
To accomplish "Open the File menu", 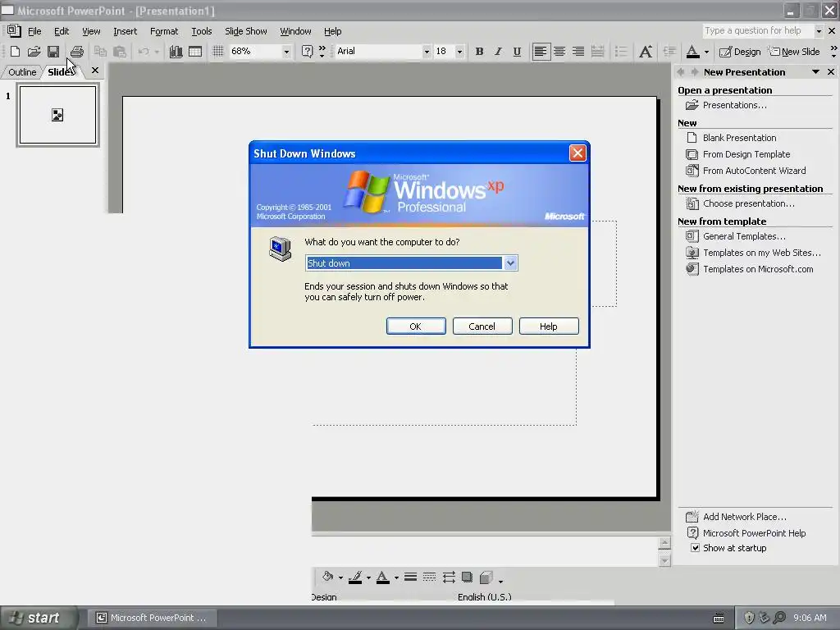I will click(34, 31).
